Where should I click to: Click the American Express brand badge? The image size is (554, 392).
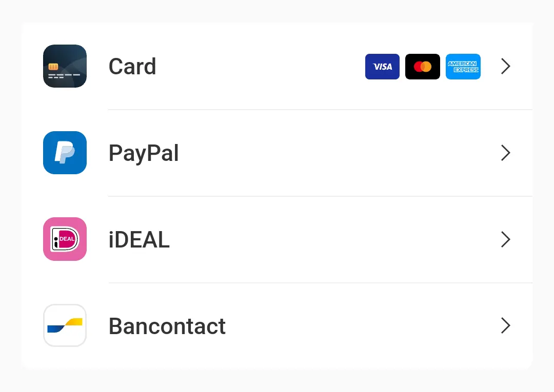[x=463, y=67]
